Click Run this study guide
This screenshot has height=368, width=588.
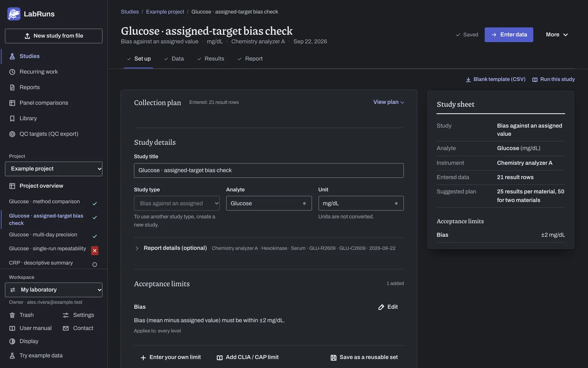[x=553, y=79]
